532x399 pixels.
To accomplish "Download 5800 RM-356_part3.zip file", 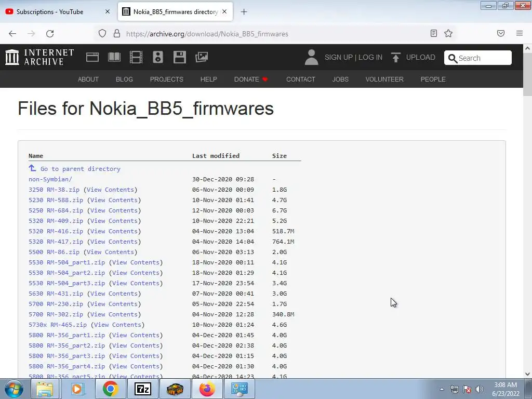I will pyautogui.click(x=67, y=356).
